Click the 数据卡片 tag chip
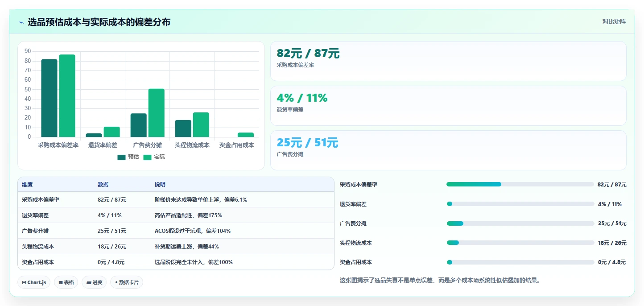The width and height of the screenshot is (644, 306). 127,282
